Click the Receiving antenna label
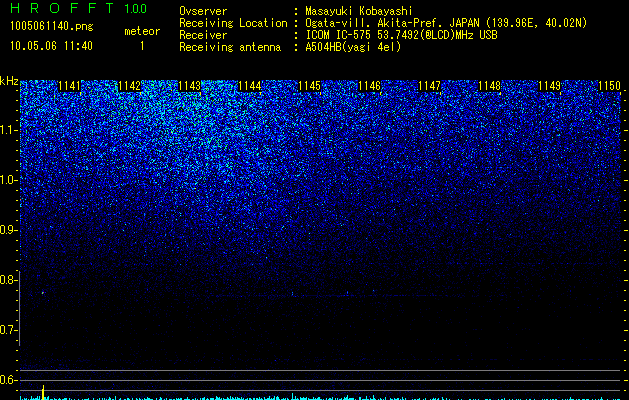 click(x=230, y=47)
